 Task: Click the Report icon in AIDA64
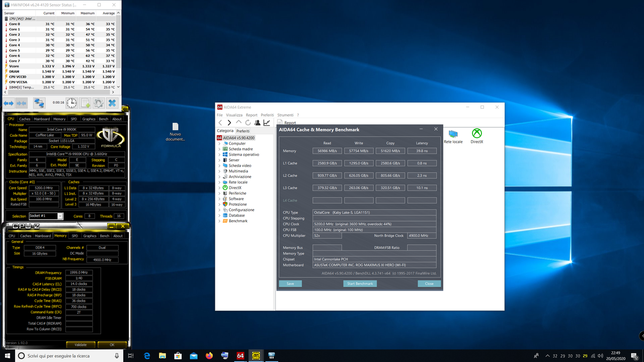coord(280,122)
